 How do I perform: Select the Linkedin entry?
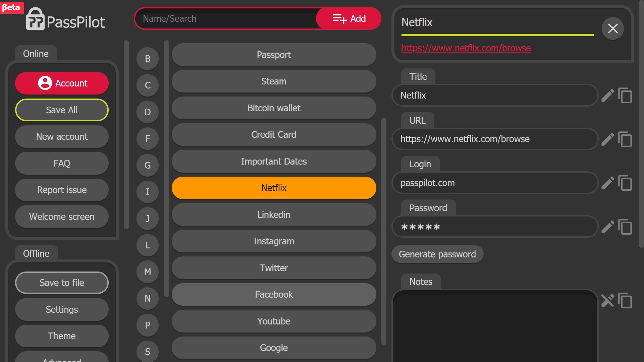click(274, 215)
